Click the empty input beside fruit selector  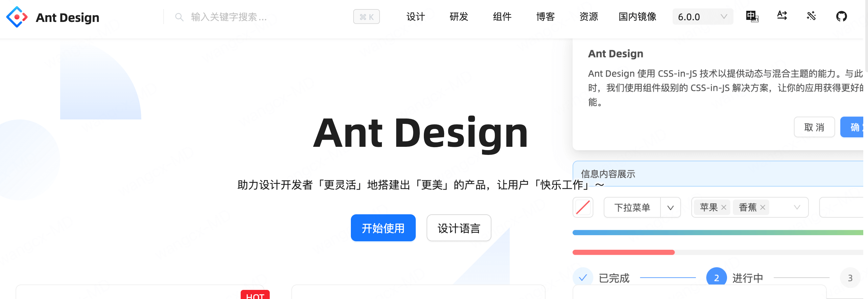[x=842, y=207]
